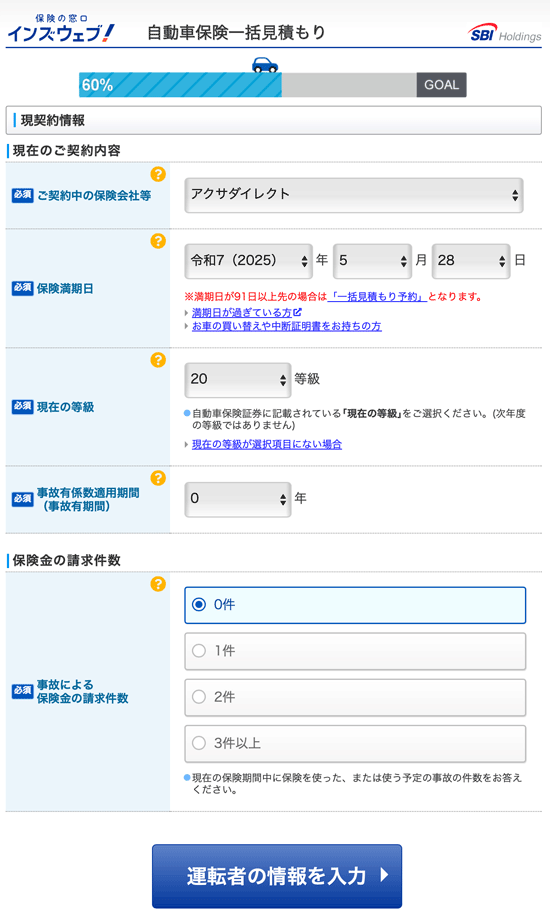Choose the 3件以上 radio option
Image resolution: width=550 pixels, height=918 pixels.
[355, 744]
